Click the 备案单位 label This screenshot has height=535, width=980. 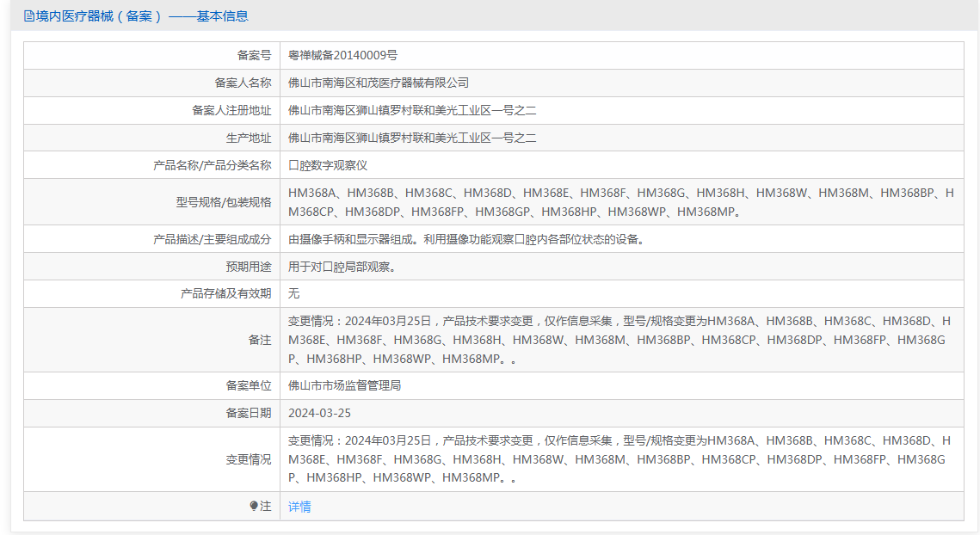(x=249, y=385)
